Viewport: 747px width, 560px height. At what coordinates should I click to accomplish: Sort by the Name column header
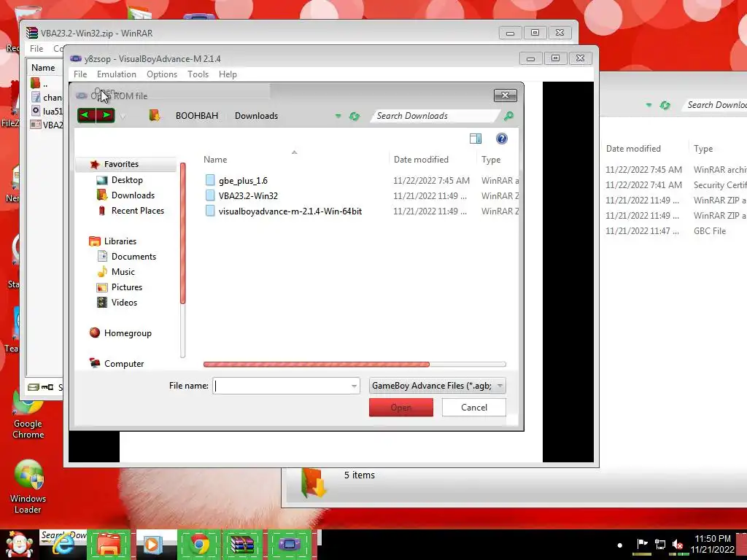[215, 160]
